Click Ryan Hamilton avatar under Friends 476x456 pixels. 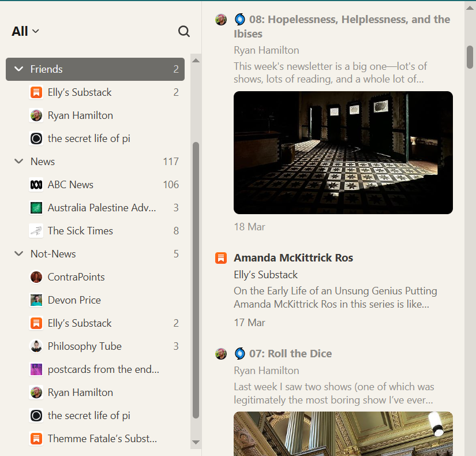[x=36, y=115]
